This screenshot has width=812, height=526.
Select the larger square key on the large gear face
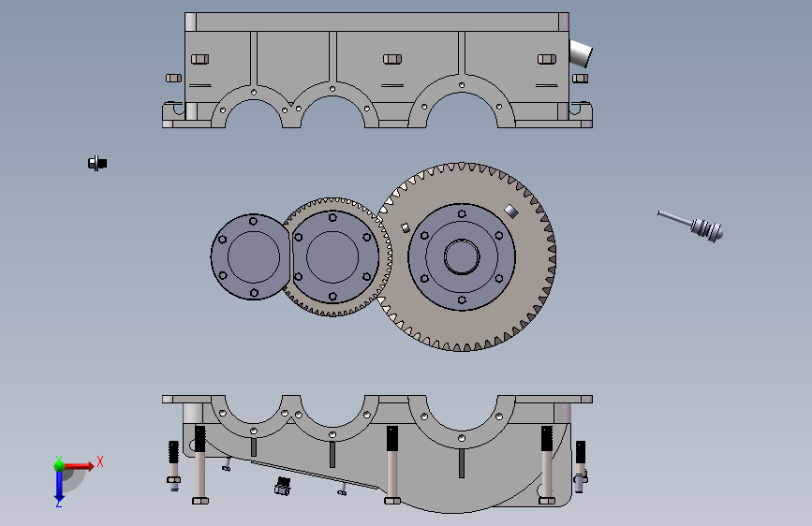pyautogui.click(x=511, y=211)
